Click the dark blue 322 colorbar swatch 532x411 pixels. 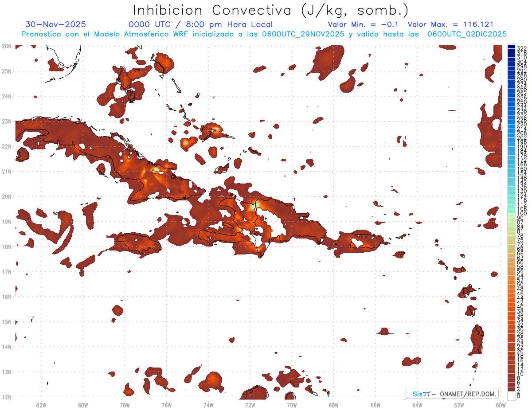[x=512, y=47]
